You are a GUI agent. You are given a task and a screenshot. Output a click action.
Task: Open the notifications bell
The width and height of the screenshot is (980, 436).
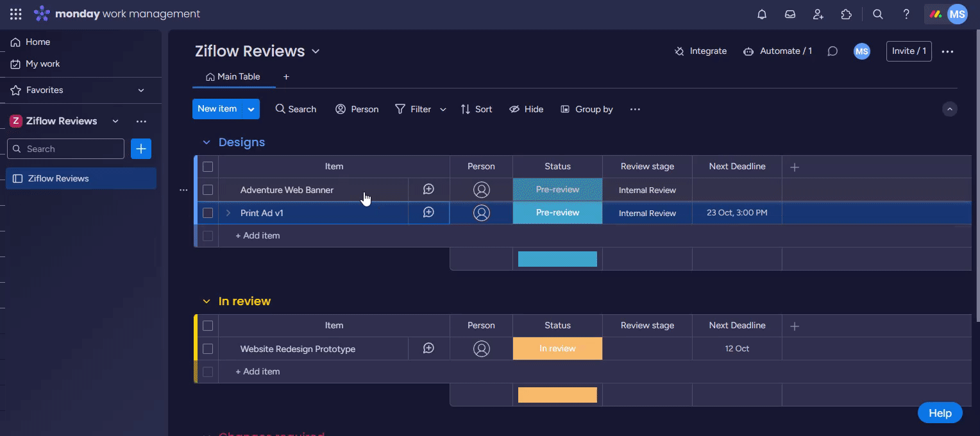[762, 14]
